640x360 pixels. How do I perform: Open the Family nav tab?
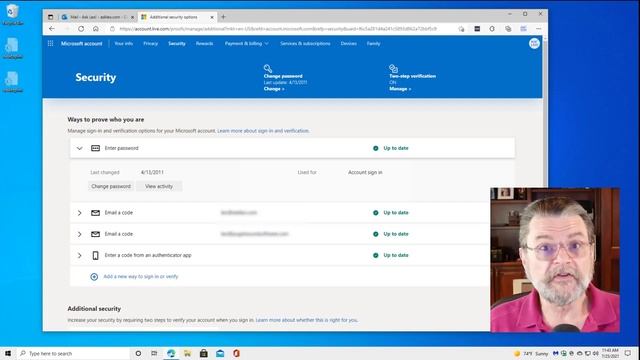(373, 43)
